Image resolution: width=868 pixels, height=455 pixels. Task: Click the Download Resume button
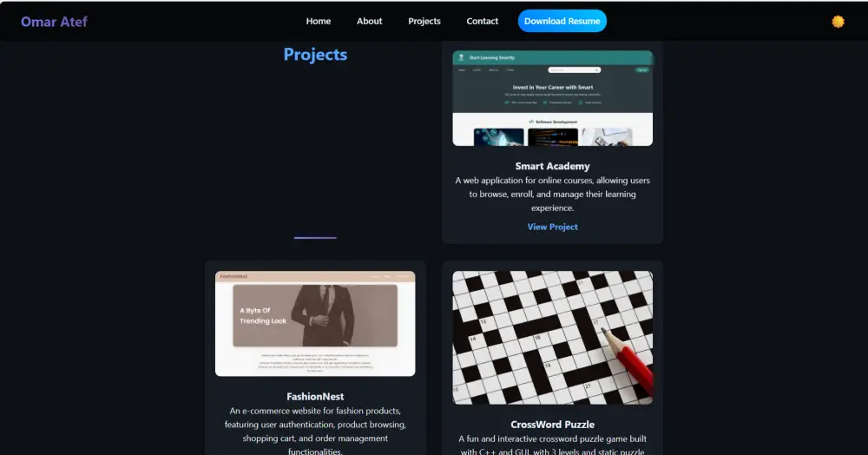point(562,21)
